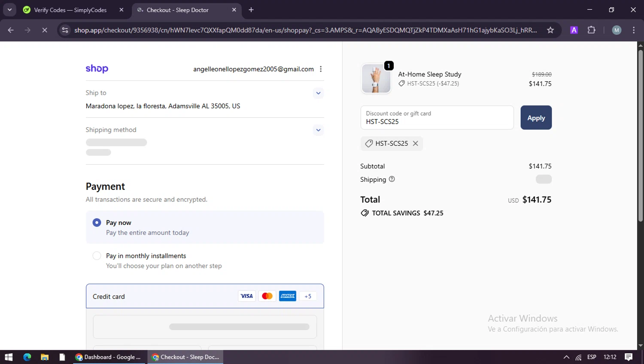This screenshot has width=644, height=364.
Task: Open the Extensions puzzle menu
Action: click(592, 30)
